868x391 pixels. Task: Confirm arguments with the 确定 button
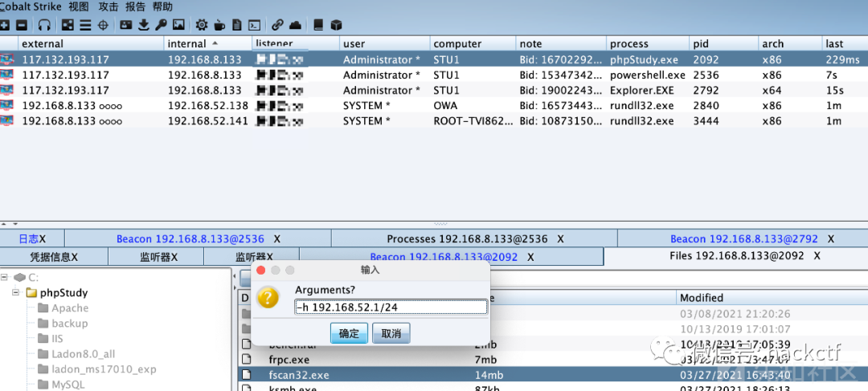click(349, 333)
